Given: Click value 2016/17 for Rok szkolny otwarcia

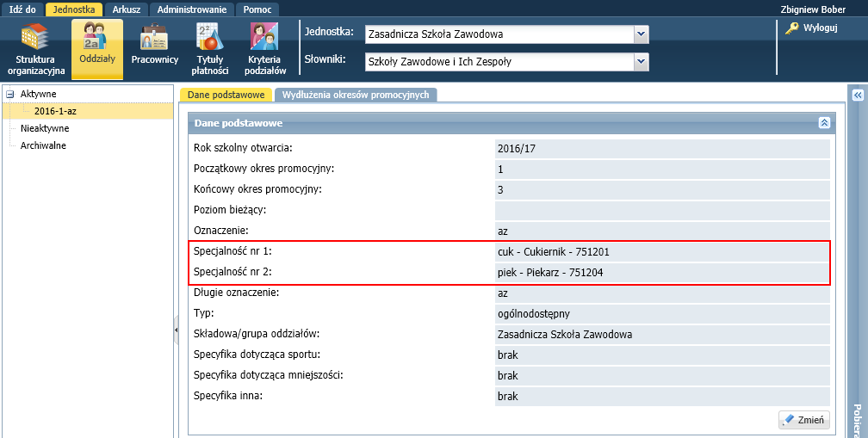Looking at the screenshot, I should [662, 149].
